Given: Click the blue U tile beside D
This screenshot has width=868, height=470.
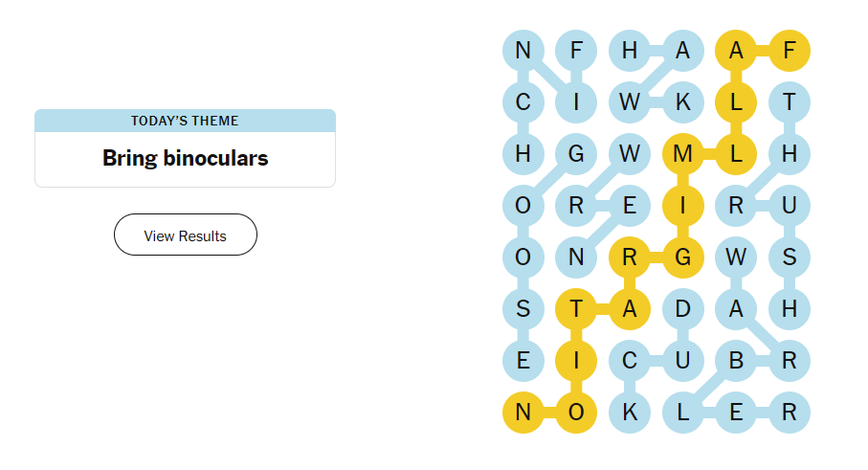Looking at the screenshot, I should [x=682, y=361].
